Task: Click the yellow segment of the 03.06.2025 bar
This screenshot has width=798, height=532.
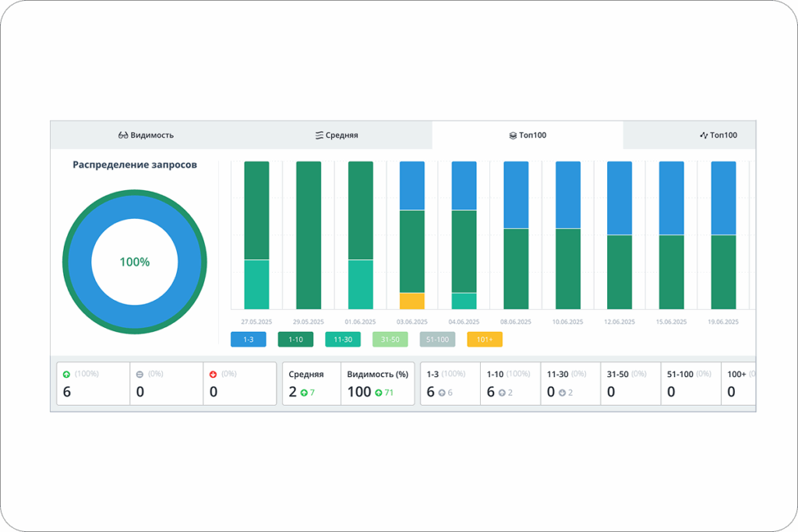Action: point(412,301)
